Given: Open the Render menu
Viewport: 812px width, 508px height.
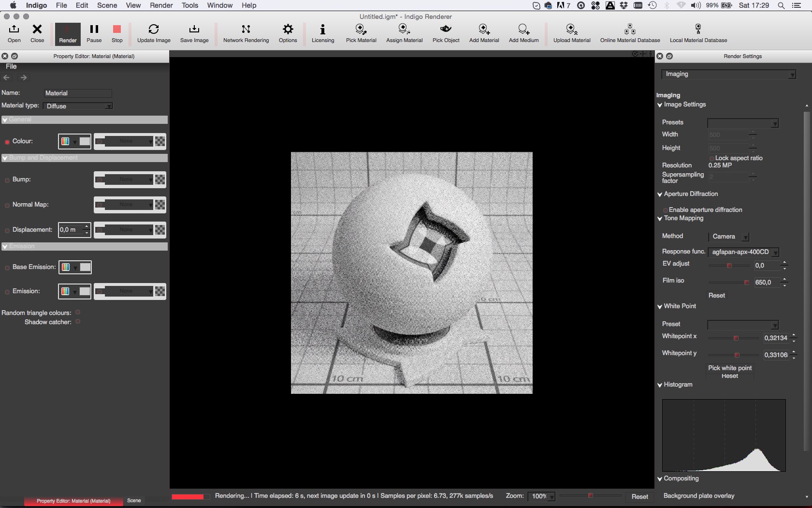Looking at the screenshot, I should point(161,5).
